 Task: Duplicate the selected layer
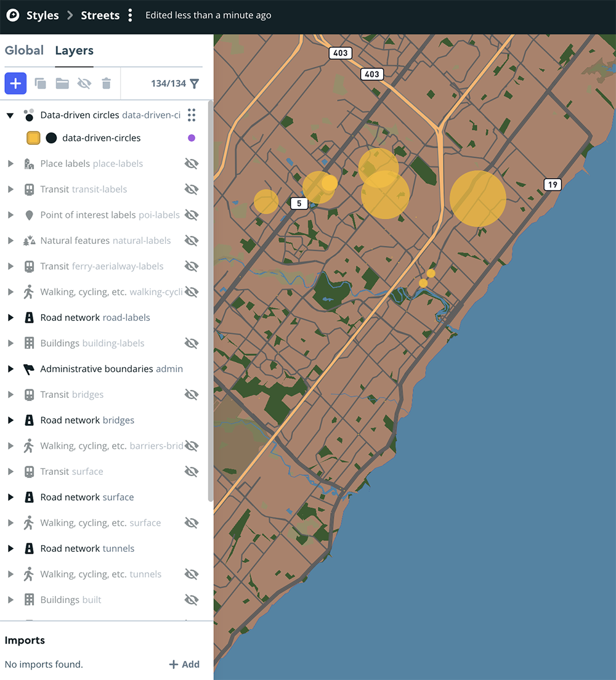(x=41, y=83)
